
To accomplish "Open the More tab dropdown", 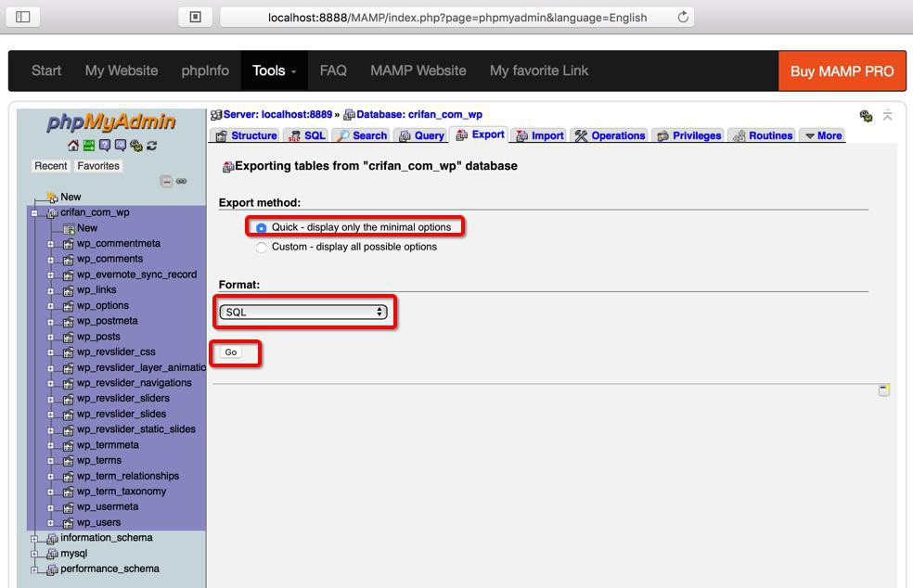I will 823,135.
